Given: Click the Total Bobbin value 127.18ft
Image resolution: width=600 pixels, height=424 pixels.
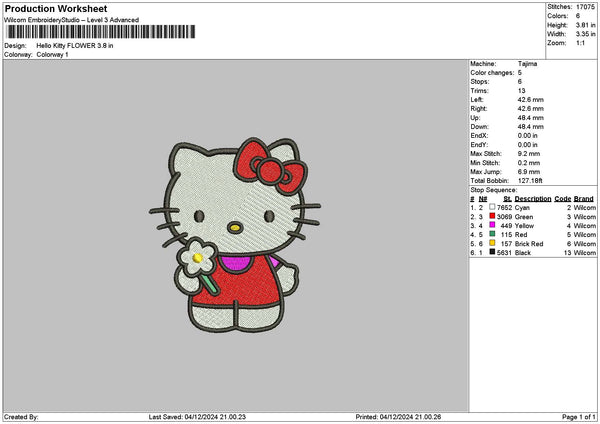Looking at the screenshot, I should 530,181.
